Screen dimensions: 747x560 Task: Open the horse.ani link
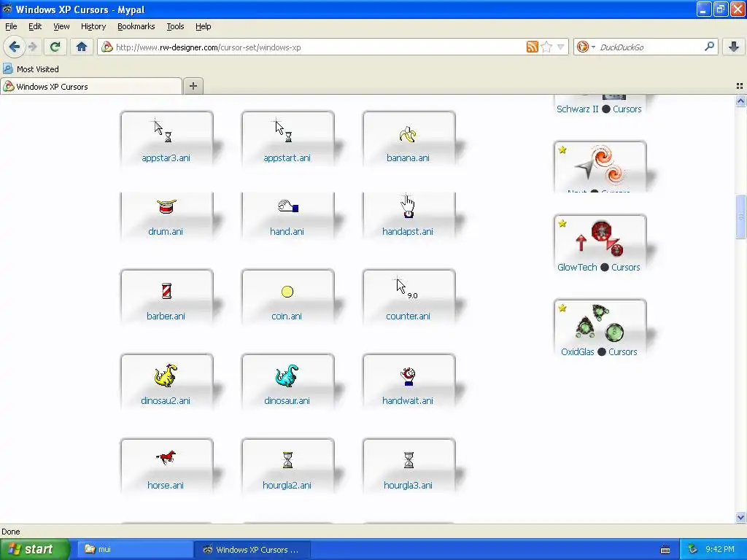(166, 485)
